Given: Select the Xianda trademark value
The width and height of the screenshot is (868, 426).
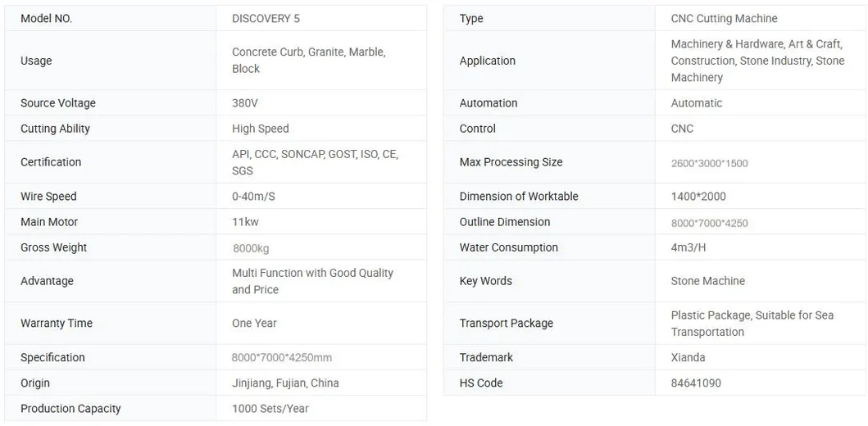Looking at the screenshot, I should point(688,357).
